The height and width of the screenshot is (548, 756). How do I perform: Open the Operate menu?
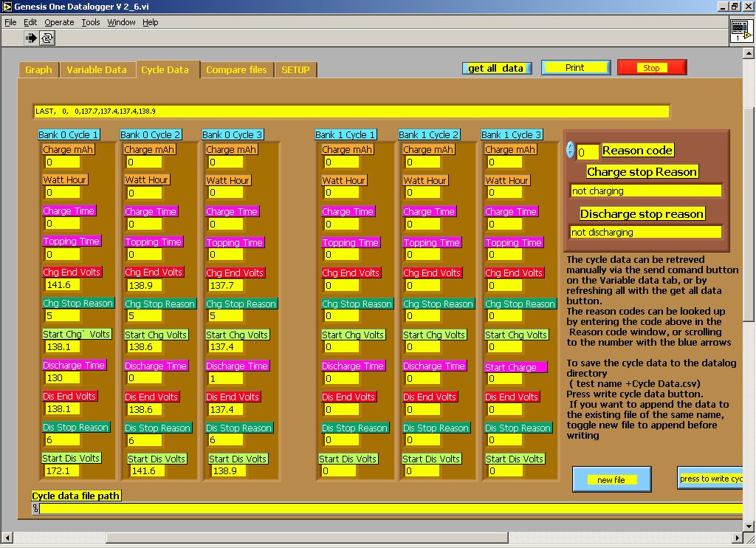tap(59, 22)
